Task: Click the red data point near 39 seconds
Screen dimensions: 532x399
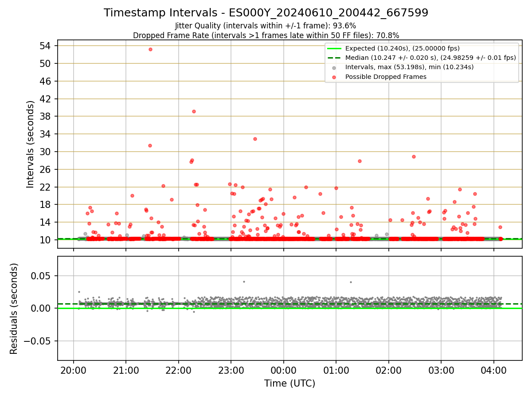Action: (194, 111)
